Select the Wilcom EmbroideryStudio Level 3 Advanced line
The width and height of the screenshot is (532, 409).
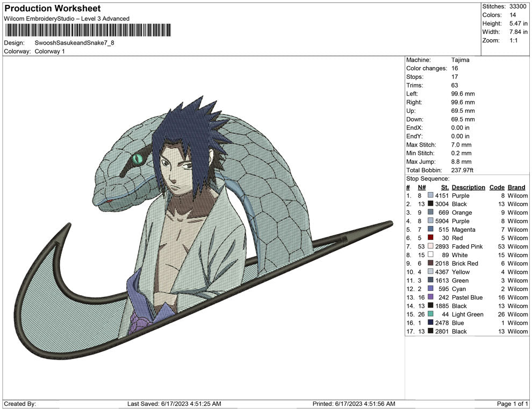click(x=67, y=19)
